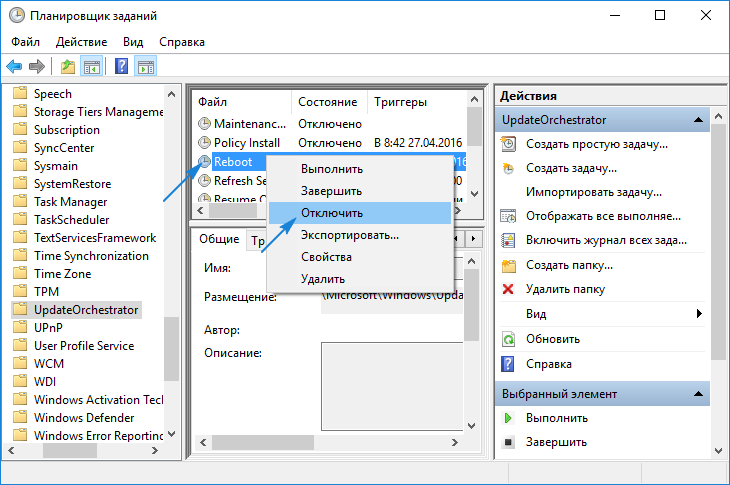Collapse the Выбранный элемент section
This screenshot has width=730, height=485.
(698, 394)
